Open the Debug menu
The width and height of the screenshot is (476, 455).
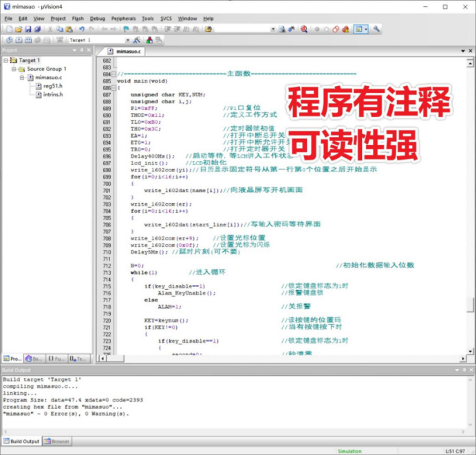98,19
